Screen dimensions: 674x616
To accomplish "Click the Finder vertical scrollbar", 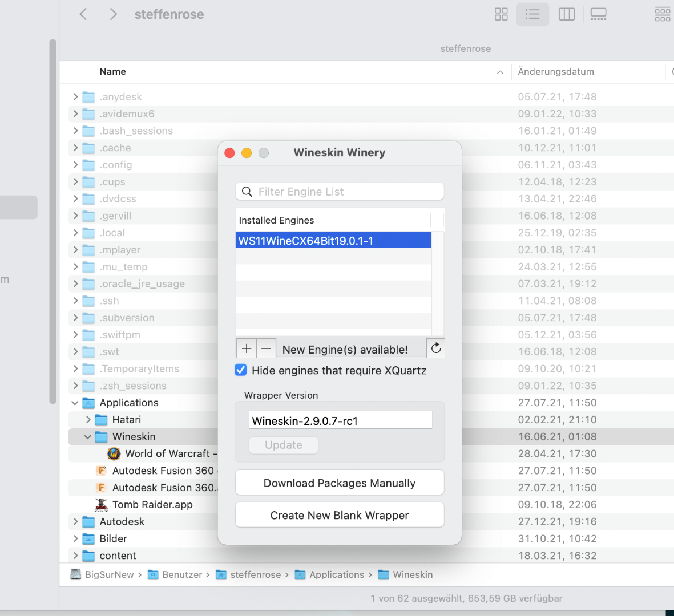I will [x=53, y=221].
